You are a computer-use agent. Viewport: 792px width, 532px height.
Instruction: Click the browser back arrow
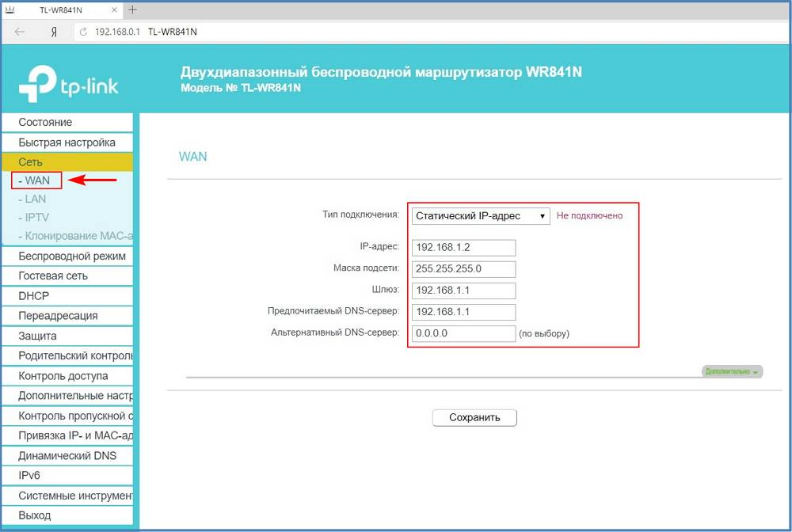point(20,32)
